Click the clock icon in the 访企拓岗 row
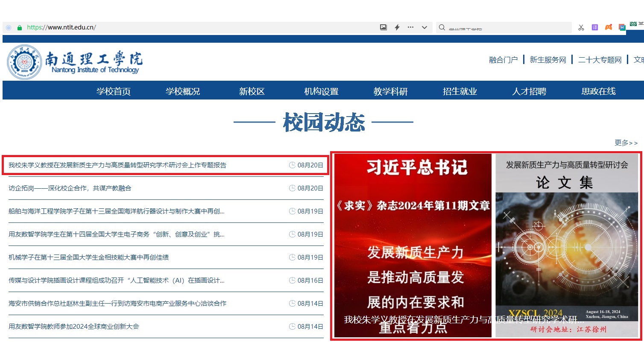Screen dimensions: 644x345 click(x=292, y=188)
